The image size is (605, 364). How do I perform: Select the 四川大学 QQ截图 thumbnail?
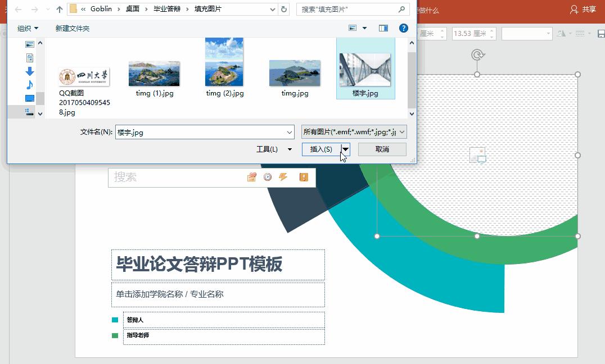click(x=84, y=77)
